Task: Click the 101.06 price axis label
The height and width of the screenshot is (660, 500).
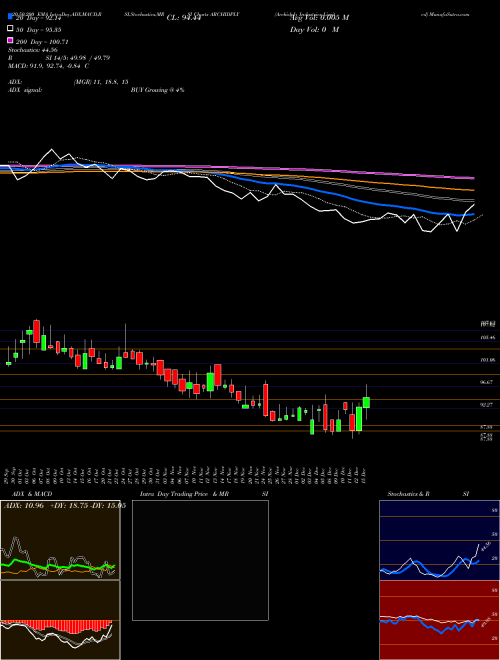Action: coord(487,360)
